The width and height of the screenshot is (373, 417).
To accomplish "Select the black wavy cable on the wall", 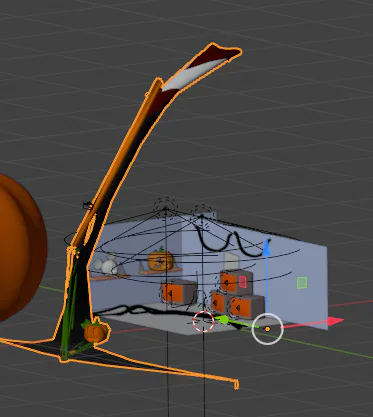I will (231, 242).
